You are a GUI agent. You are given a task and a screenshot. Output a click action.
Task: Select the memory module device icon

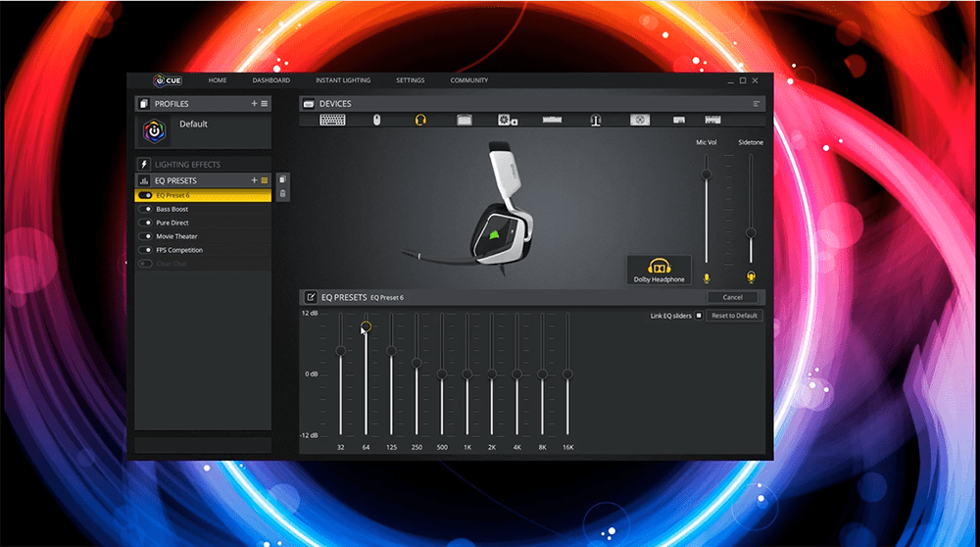(552, 120)
